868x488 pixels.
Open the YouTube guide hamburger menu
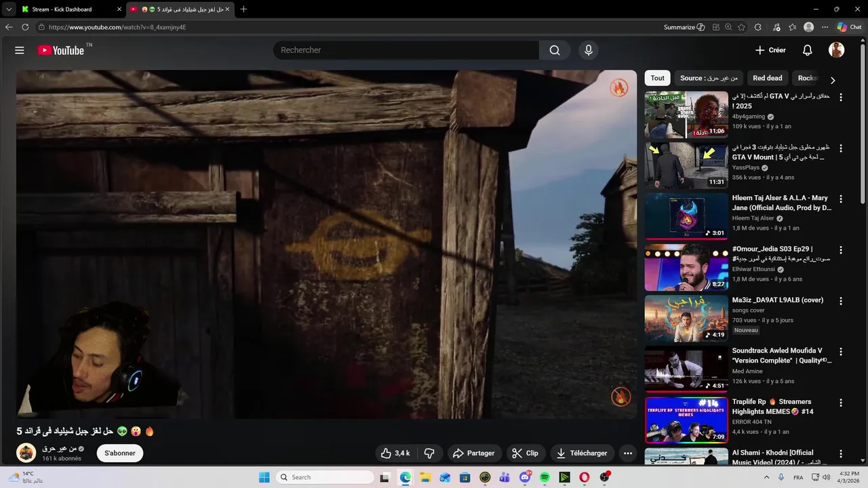pos(20,50)
